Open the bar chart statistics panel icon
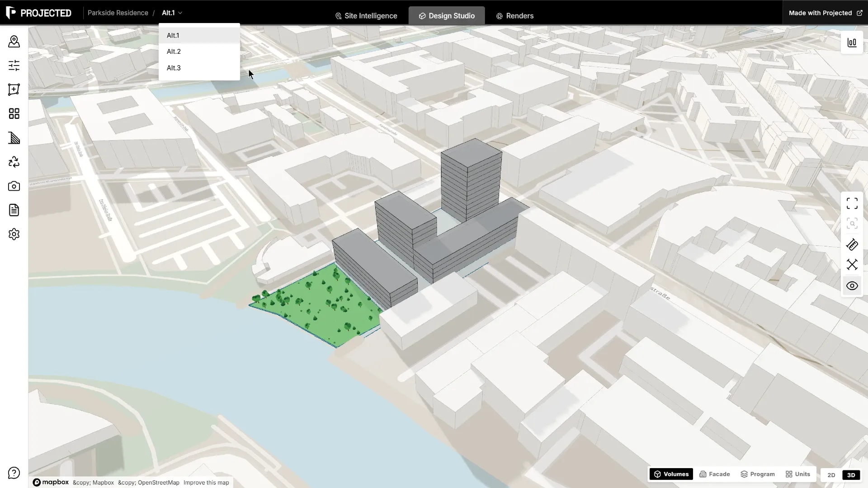Viewport: 868px width, 488px height. pos(852,42)
